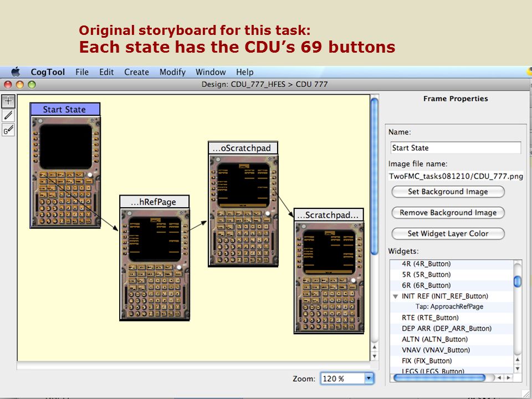Click the Widgets list scroll down arrow
This screenshot has width=532, height=399.
coord(518,369)
